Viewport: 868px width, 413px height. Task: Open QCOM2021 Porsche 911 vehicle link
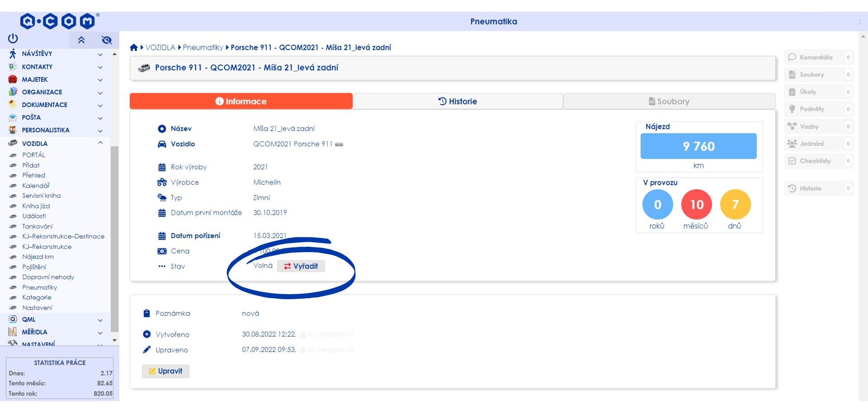click(293, 144)
